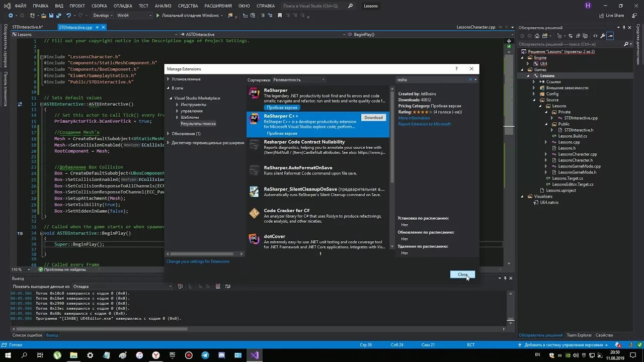Click the help question mark in Manage Extensions
Image resolution: width=644 pixels, height=362 pixels.
click(x=456, y=69)
